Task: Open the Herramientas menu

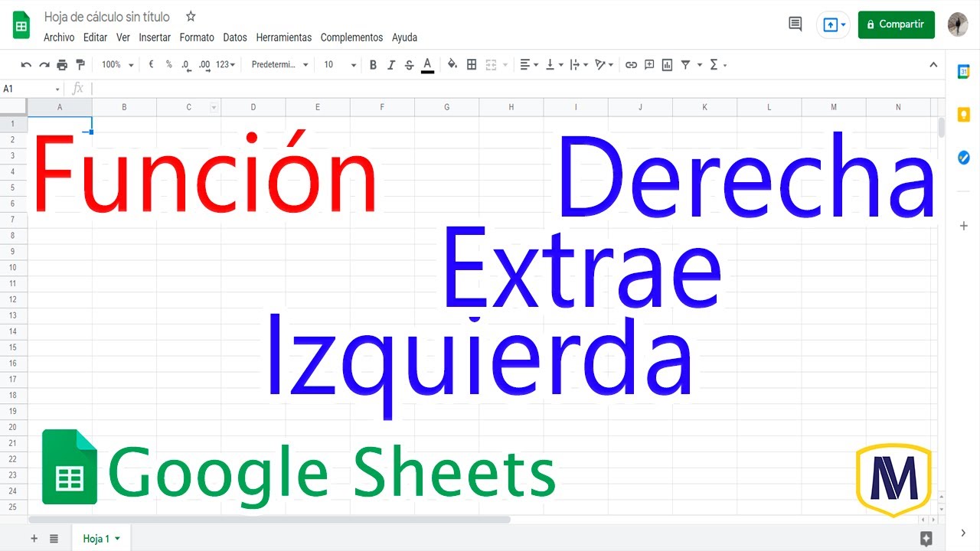Action: pyautogui.click(x=284, y=37)
